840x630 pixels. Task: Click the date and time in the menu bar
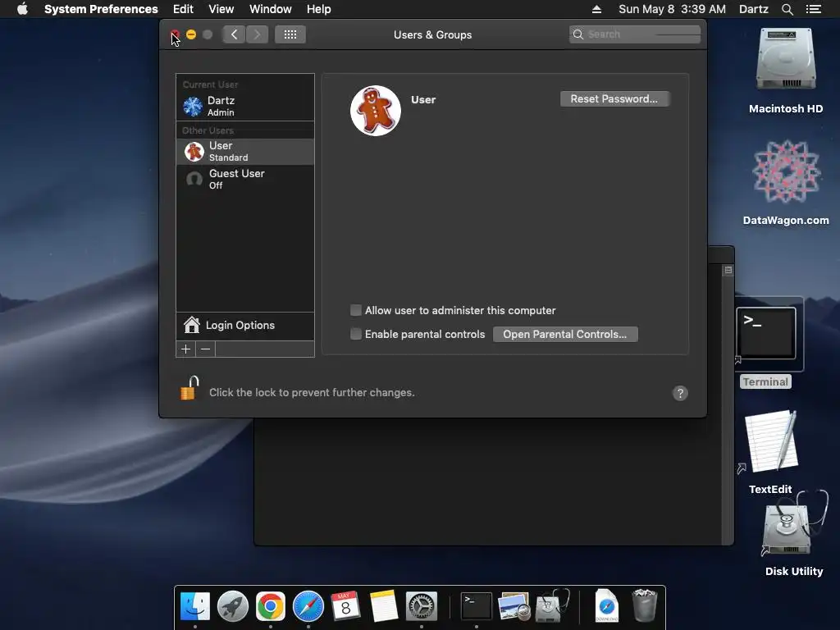[673, 9]
